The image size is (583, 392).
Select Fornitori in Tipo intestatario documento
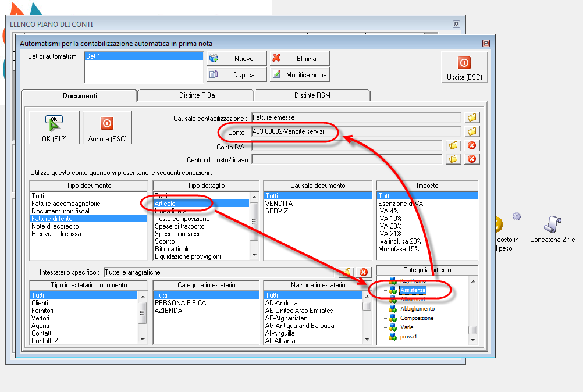point(84,310)
